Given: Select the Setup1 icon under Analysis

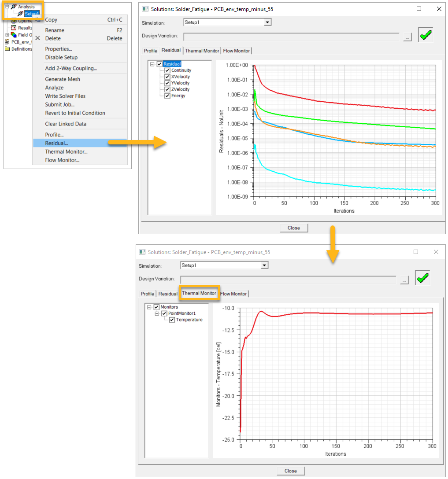Looking at the screenshot, I should (x=20, y=14).
